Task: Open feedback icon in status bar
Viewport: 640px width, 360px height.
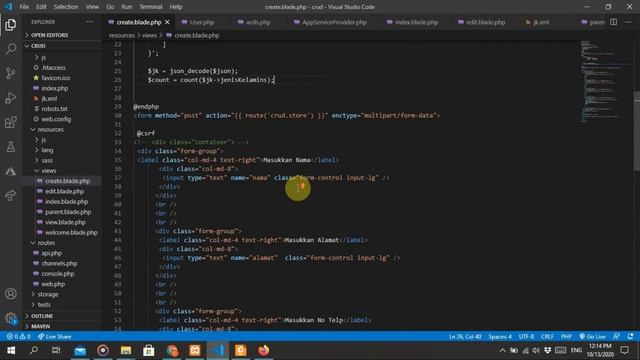Action: coord(616,337)
